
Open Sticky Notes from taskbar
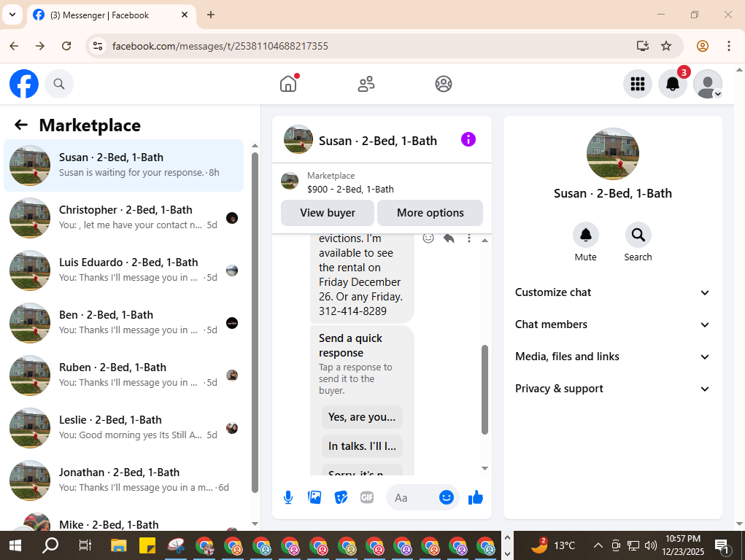[147, 545]
